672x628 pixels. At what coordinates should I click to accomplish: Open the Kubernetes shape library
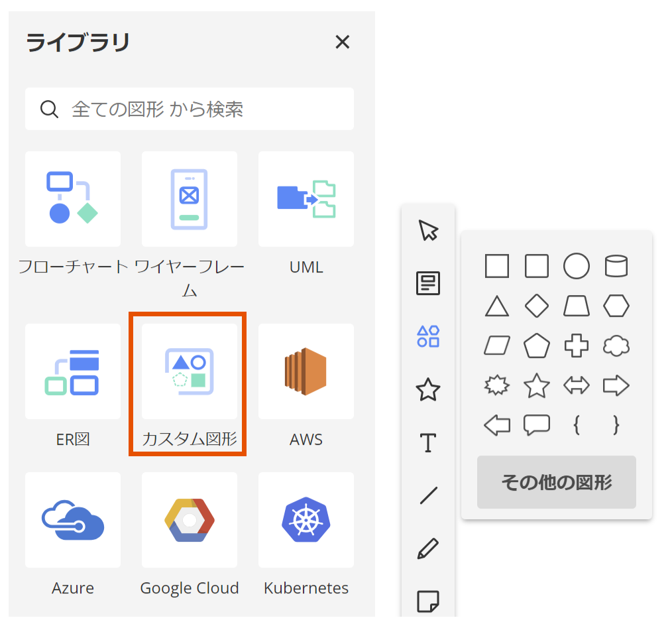[x=306, y=520]
